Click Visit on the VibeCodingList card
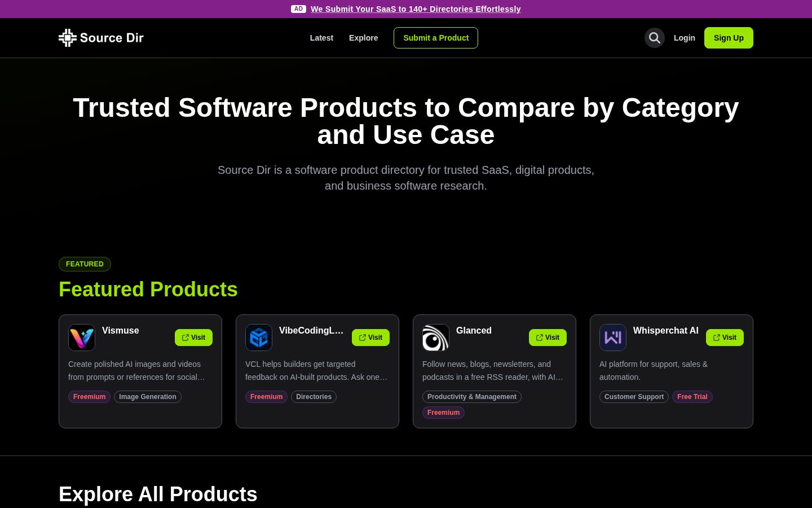 [370, 338]
